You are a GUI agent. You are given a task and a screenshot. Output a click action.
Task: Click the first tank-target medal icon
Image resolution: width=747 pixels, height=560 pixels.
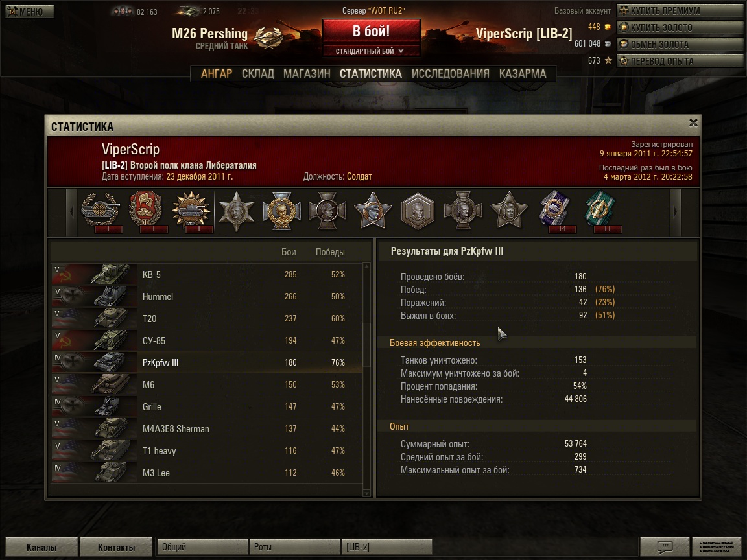tap(100, 211)
